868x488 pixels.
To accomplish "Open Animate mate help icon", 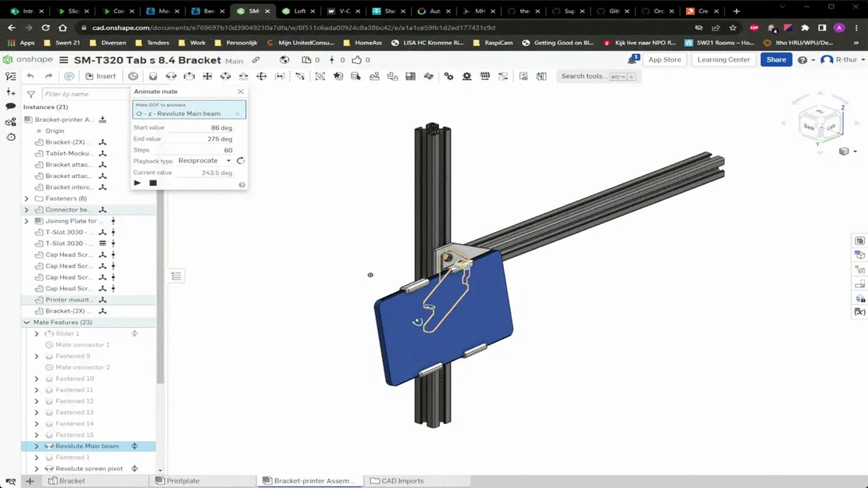I will click(242, 185).
